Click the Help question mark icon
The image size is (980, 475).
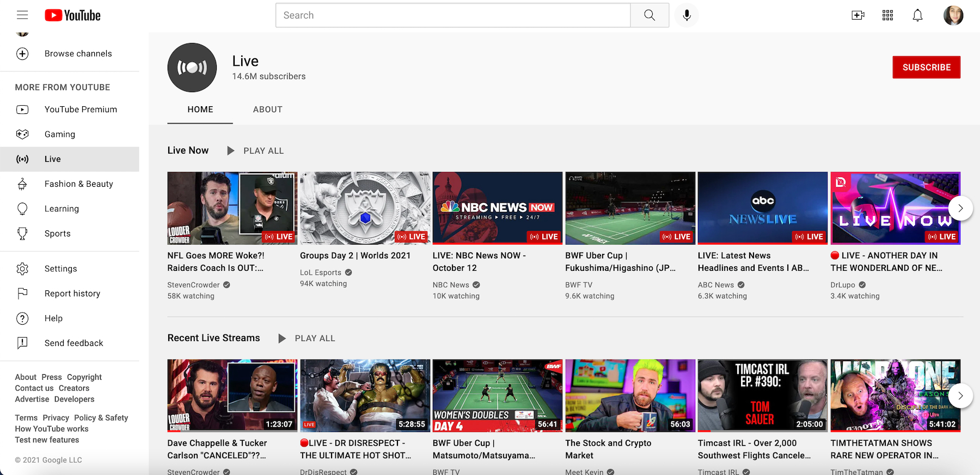pyautogui.click(x=22, y=318)
